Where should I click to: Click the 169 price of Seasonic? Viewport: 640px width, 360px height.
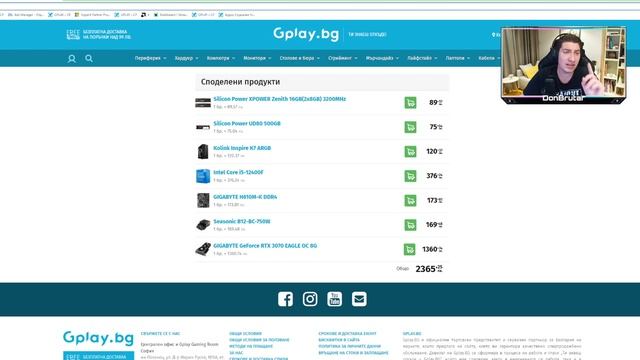[434, 225]
